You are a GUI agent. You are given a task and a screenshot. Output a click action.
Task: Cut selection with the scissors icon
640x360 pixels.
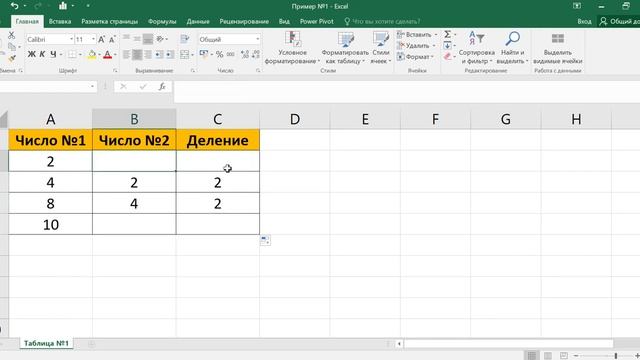(11, 35)
